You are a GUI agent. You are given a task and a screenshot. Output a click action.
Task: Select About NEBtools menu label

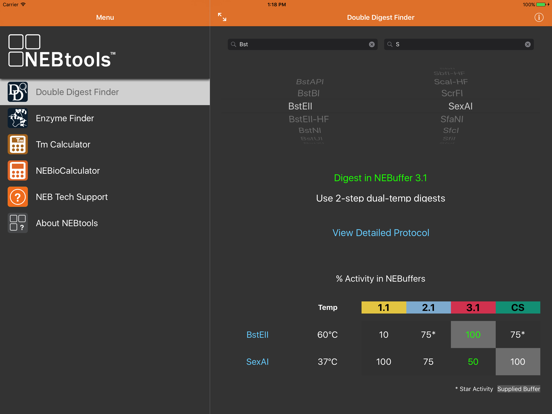[67, 223]
